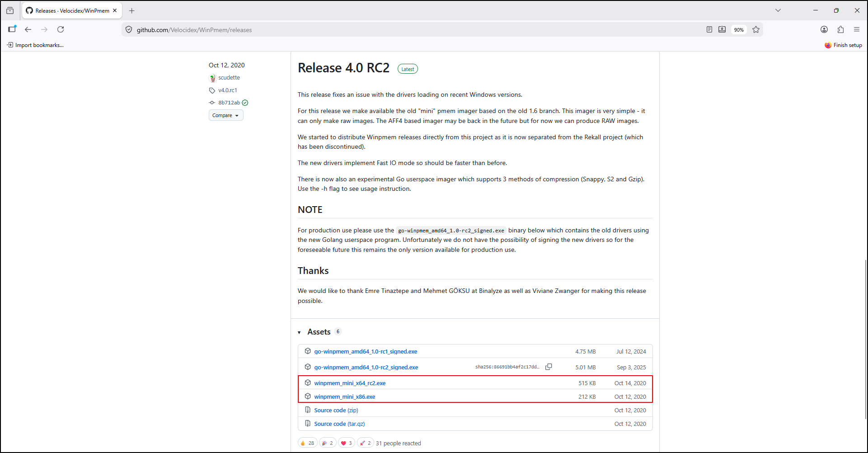
Task: Close the Releases · Velocidex/WinPmem tab
Action: 115,10
